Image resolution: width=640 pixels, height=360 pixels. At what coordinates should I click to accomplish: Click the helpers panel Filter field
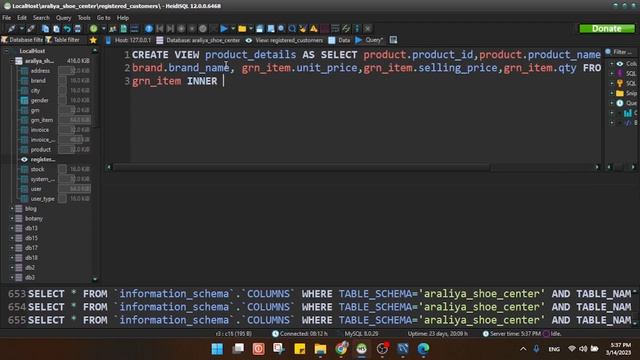click(622, 52)
